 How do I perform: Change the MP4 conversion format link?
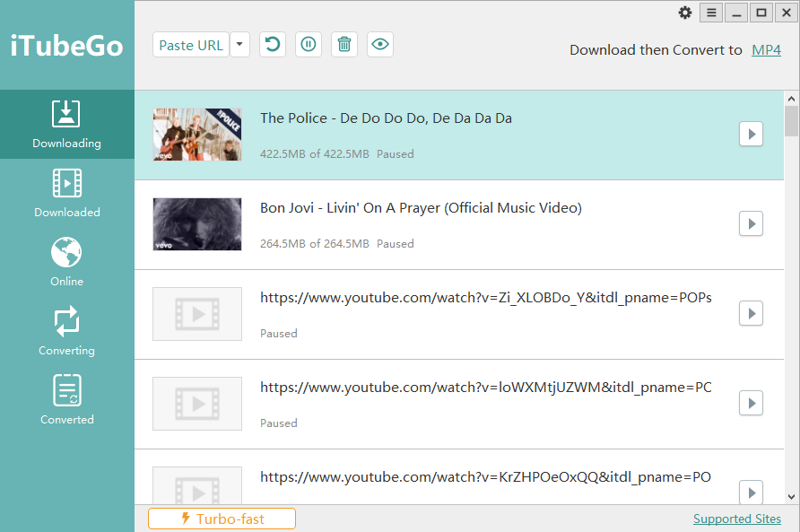point(766,50)
